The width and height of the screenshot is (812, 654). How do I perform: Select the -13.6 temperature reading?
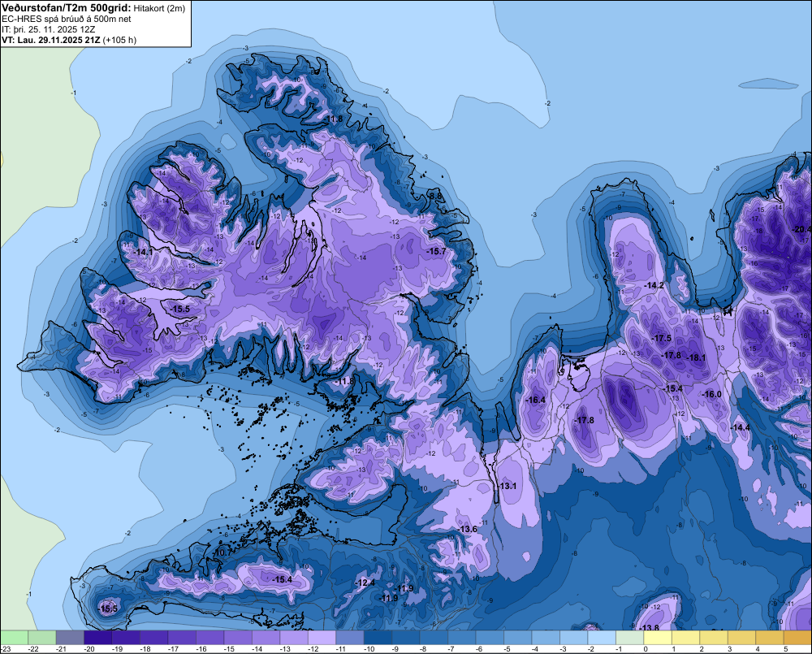point(469,529)
